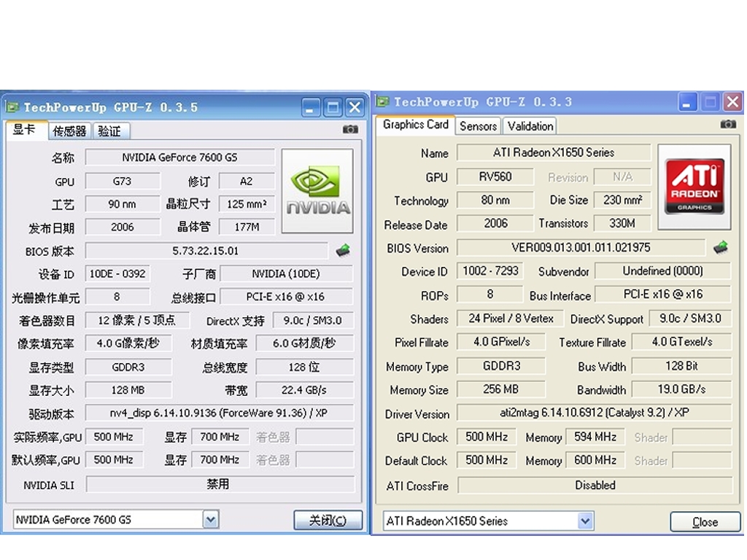
Task: Open the Validation tab
Action: pyautogui.click(x=530, y=125)
